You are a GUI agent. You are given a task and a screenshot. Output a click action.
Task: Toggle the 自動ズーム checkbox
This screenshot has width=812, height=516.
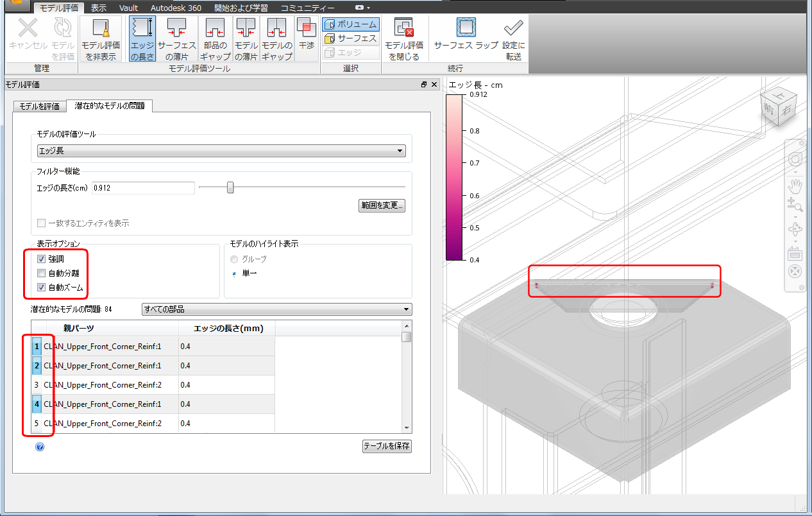pos(42,288)
